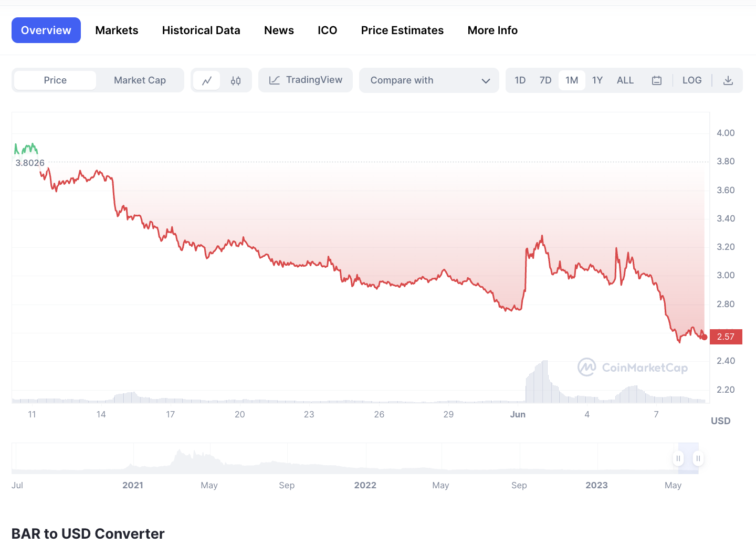Select the 1Y time range
Viewport: 756px width, 545px height.
click(597, 80)
